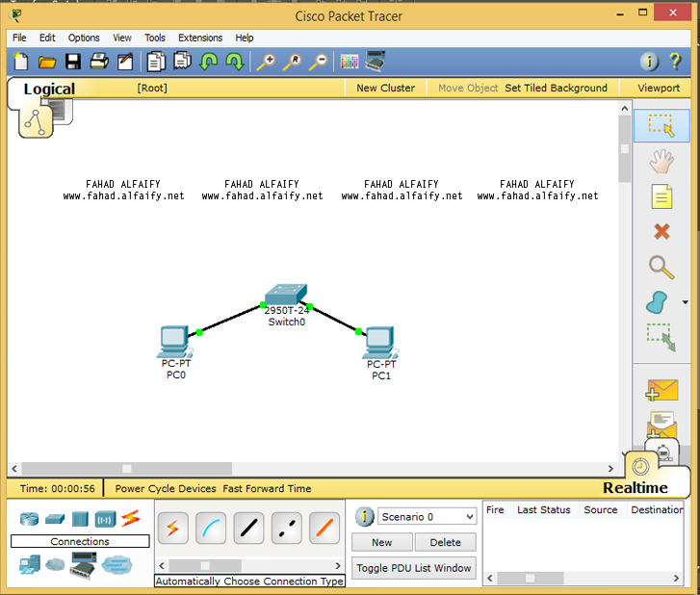Switch to Realtime mode tab
Screen dimensions: 700x595
[635, 487]
